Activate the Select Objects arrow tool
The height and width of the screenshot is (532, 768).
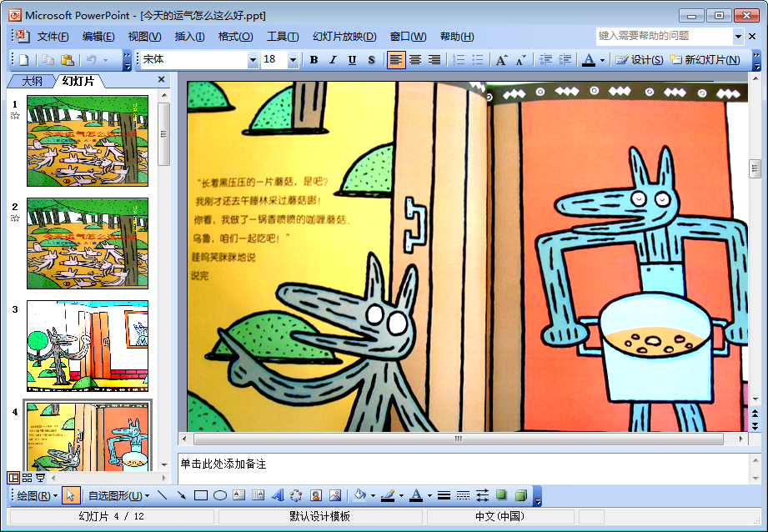[71, 496]
